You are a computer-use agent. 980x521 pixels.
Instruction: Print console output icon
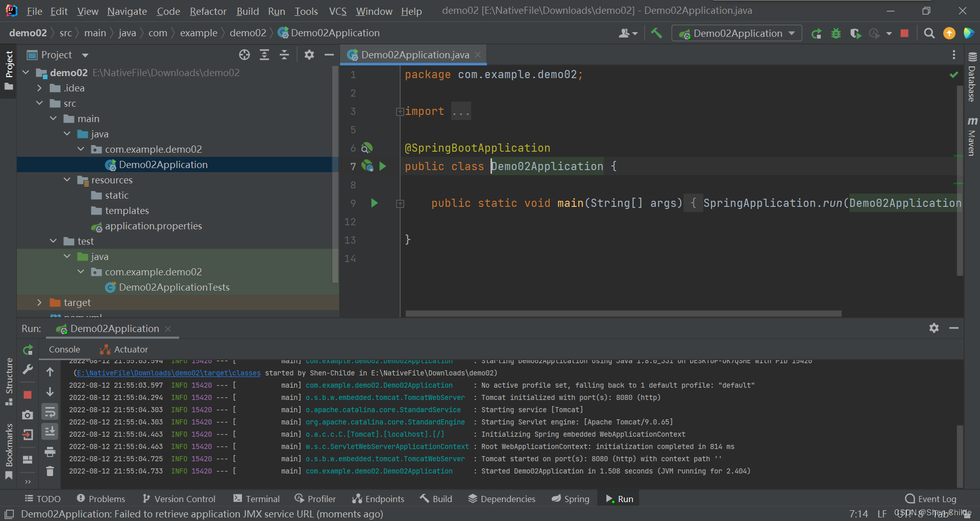(x=50, y=452)
